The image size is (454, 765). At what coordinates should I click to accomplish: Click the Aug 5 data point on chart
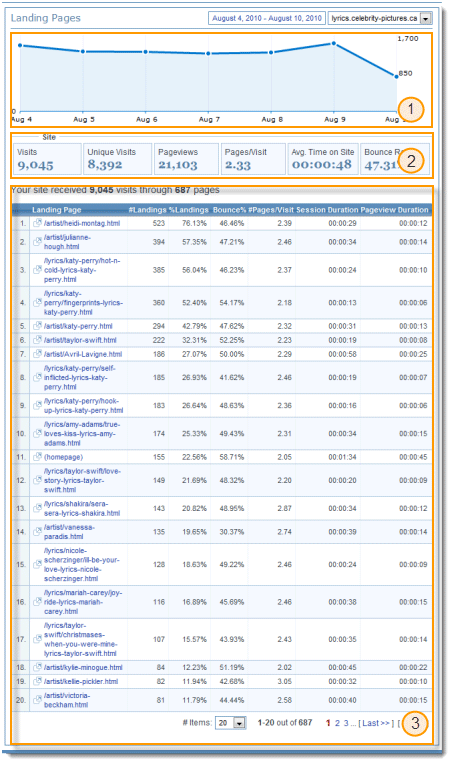coord(83,51)
